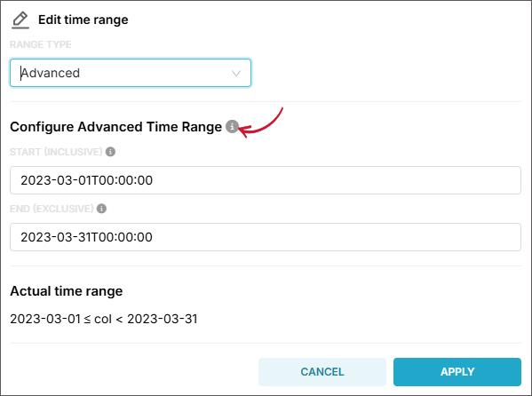Click info icon beside Configure Advanced Time Range
532x396 pixels.
tap(232, 127)
